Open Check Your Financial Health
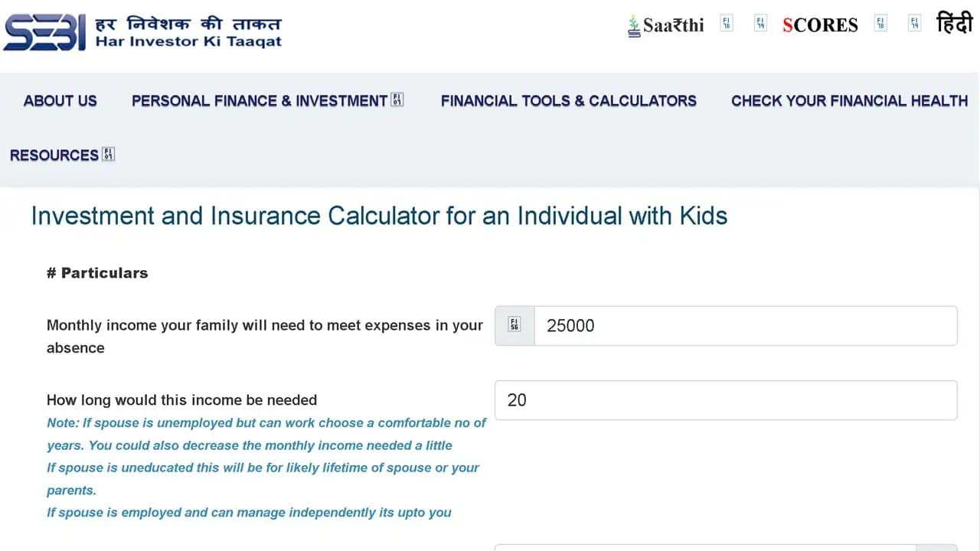The height and width of the screenshot is (551, 980). pos(848,100)
